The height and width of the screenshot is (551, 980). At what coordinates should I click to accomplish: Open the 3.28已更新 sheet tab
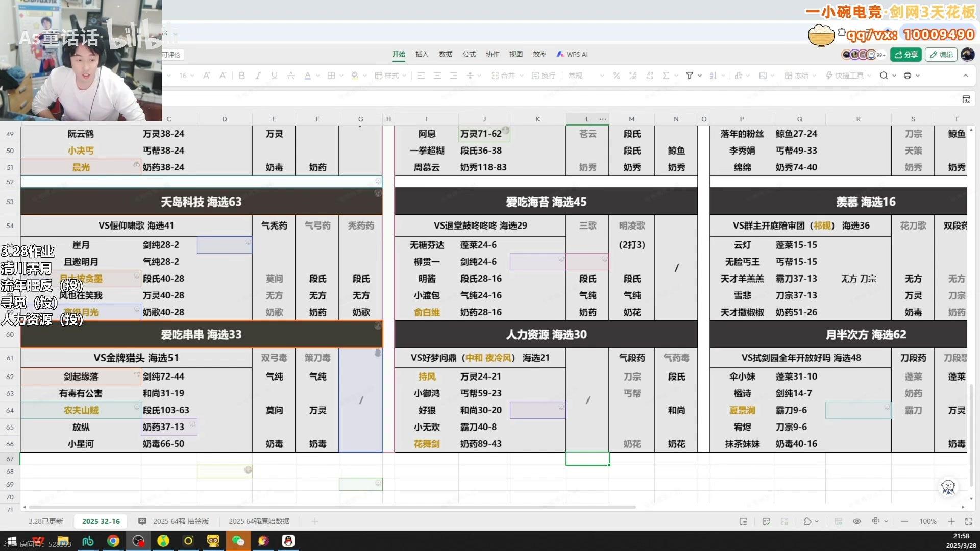coord(46,521)
